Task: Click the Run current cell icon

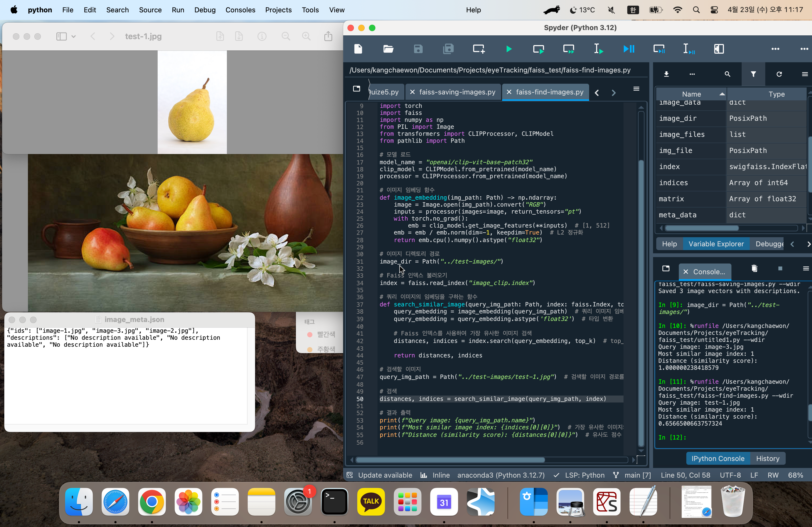Action: click(538, 49)
